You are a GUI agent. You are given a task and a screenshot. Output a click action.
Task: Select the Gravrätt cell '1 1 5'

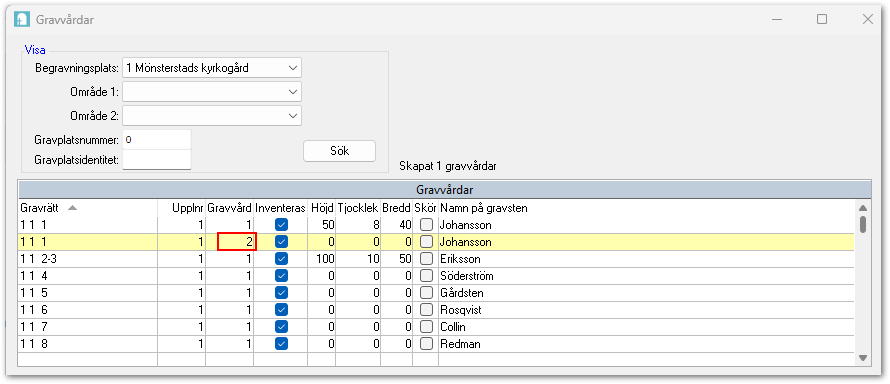coord(88,293)
